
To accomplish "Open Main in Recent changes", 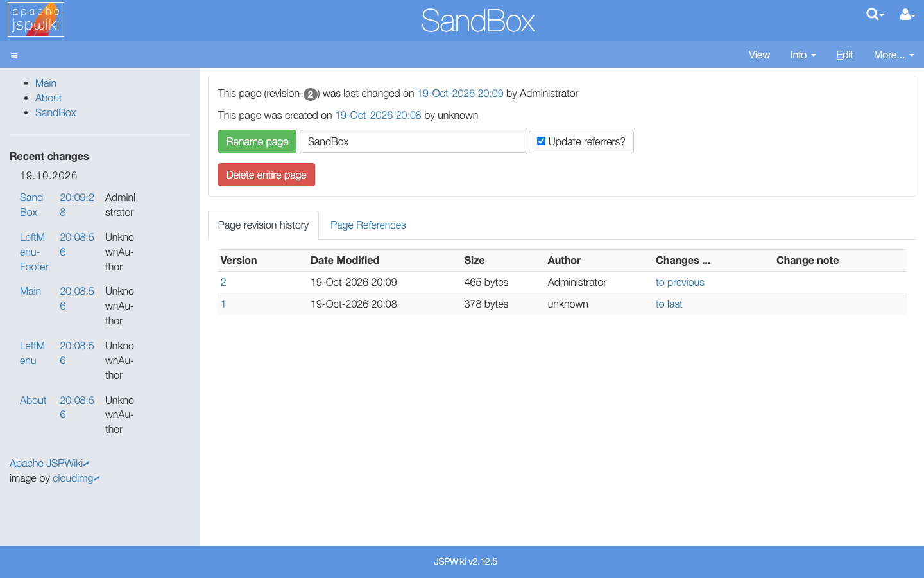I will [x=30, y=291].
